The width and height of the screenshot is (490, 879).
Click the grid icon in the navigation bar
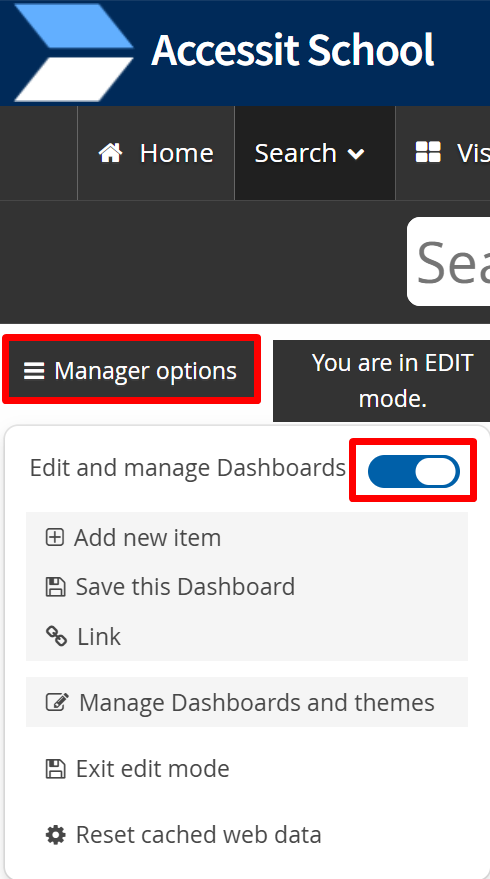(428, 152)
